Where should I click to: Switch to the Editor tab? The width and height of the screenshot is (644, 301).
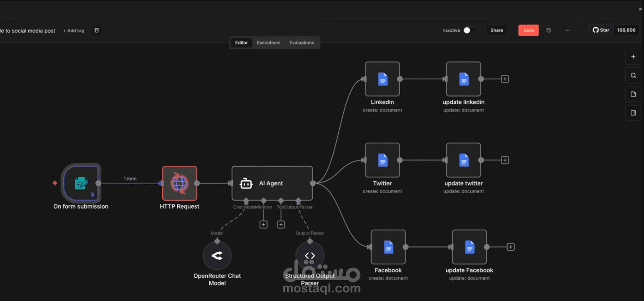[242, 43]
